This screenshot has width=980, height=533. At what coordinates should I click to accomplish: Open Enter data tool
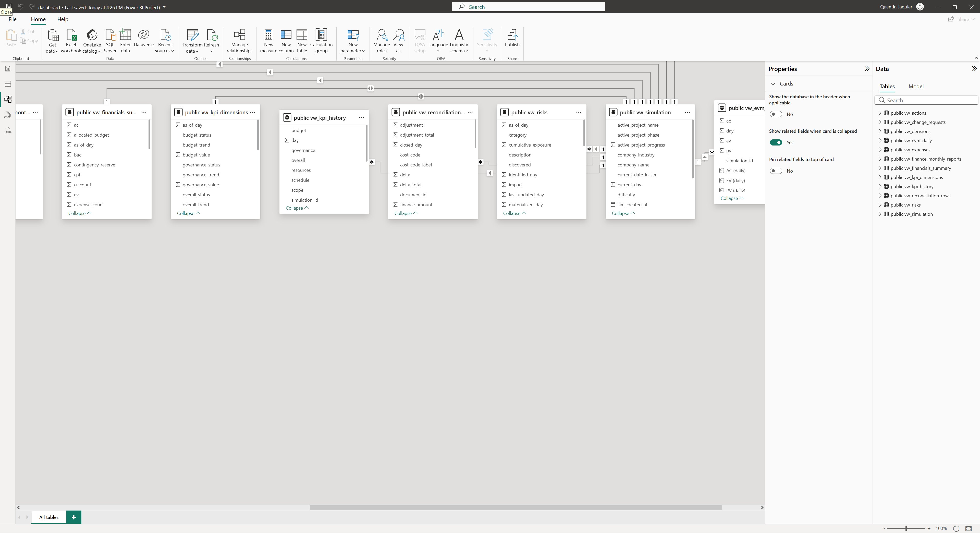[125, 41]
